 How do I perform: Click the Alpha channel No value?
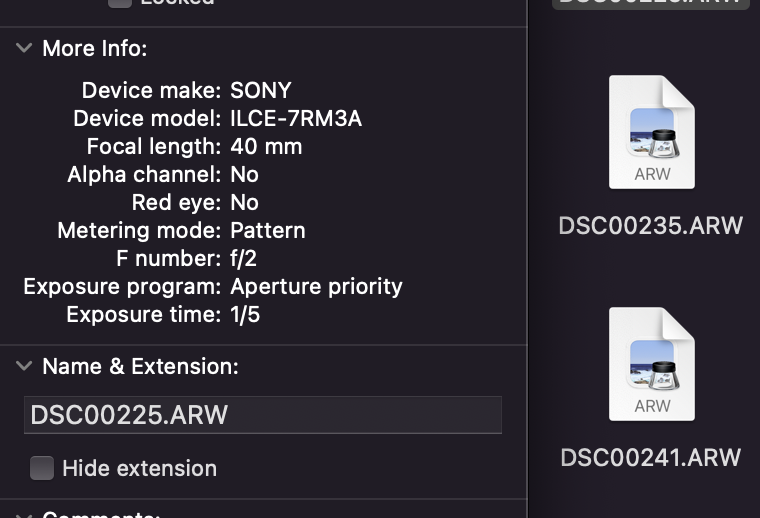pos(244,174)
